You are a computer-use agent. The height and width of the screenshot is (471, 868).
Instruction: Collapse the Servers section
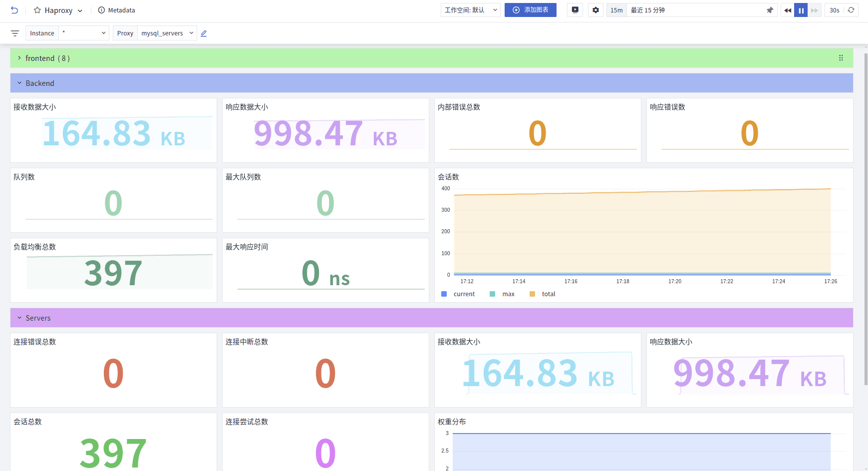[19, 318]
